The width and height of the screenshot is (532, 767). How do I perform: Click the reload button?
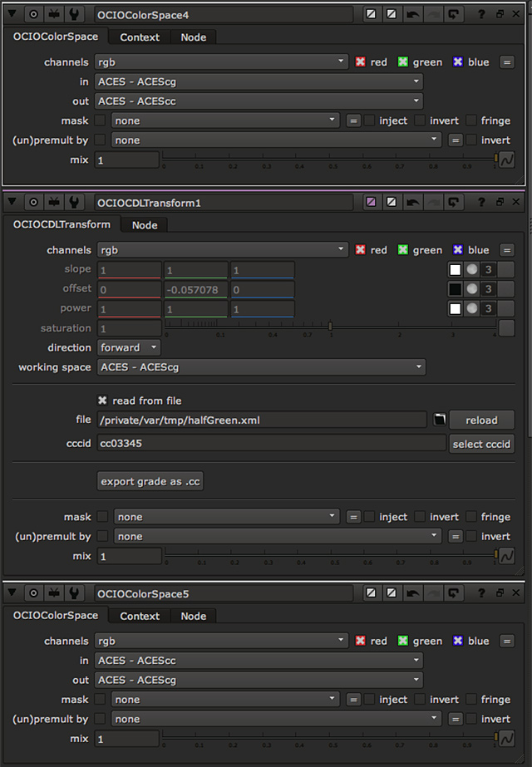(x=481, y=420)
